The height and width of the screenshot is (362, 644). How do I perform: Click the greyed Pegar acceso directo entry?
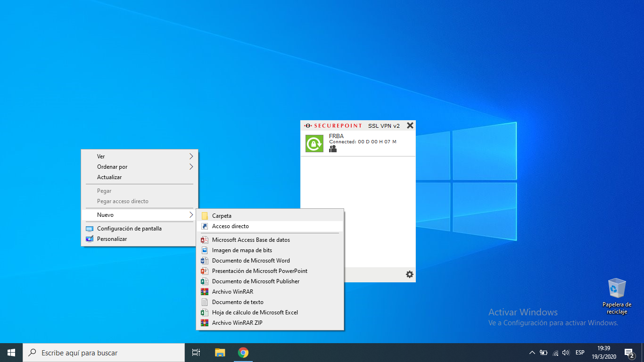tap(140, 201)
